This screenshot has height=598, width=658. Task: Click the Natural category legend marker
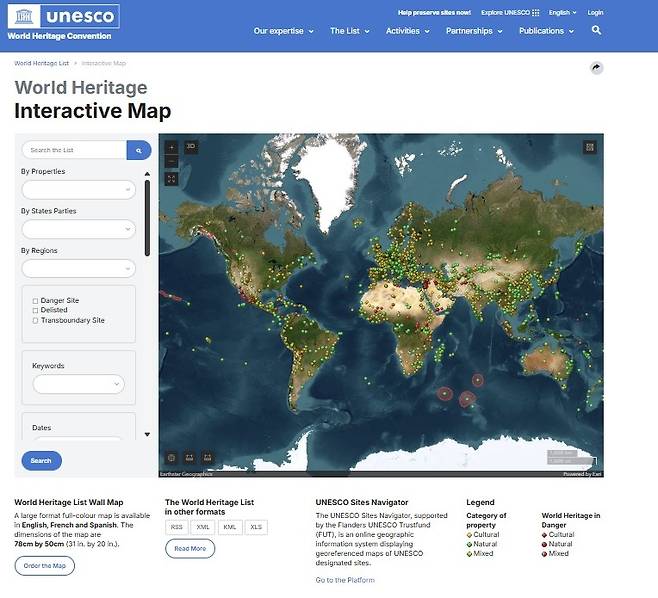click(x=469, y=544)
